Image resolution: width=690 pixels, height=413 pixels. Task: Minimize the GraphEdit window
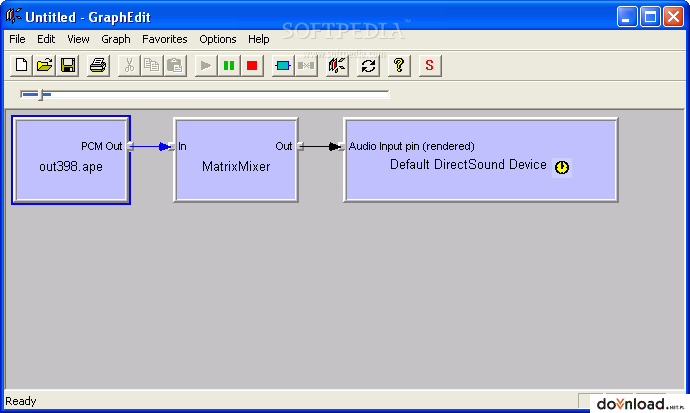(627, 17)
